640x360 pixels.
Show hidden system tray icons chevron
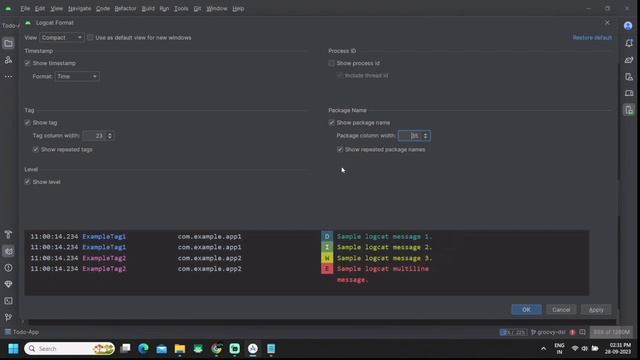(x=543, y=349)
